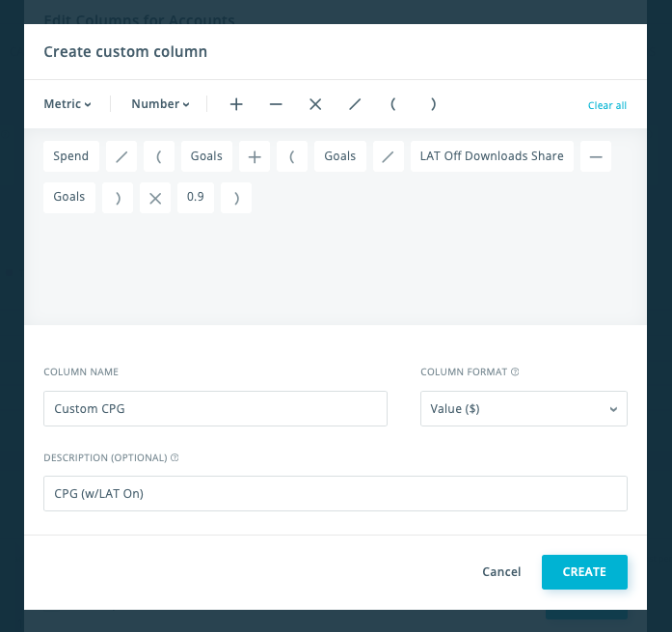
Task: Click the minus operator in the toolbar
Action: point(276,104)
